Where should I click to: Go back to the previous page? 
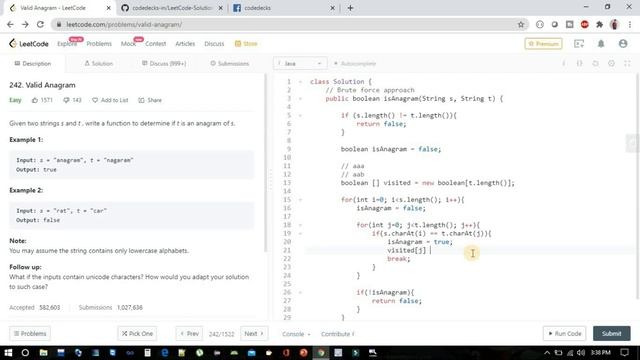pyautogui.click(x=10, y=24)
